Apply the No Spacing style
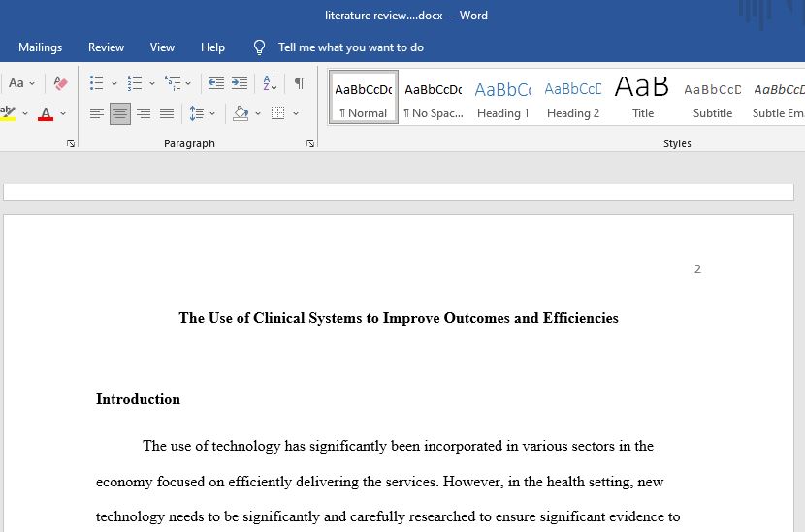 tap(434, 98)
